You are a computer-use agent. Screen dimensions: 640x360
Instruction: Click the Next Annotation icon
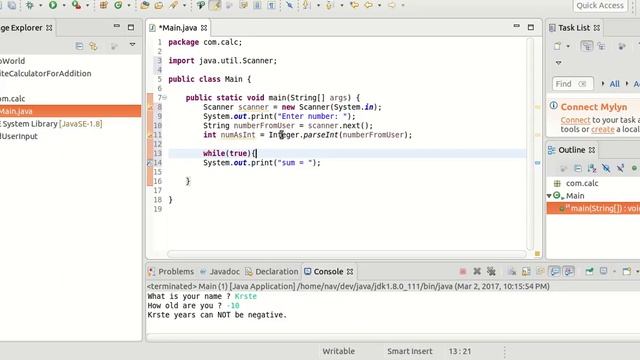307,5
